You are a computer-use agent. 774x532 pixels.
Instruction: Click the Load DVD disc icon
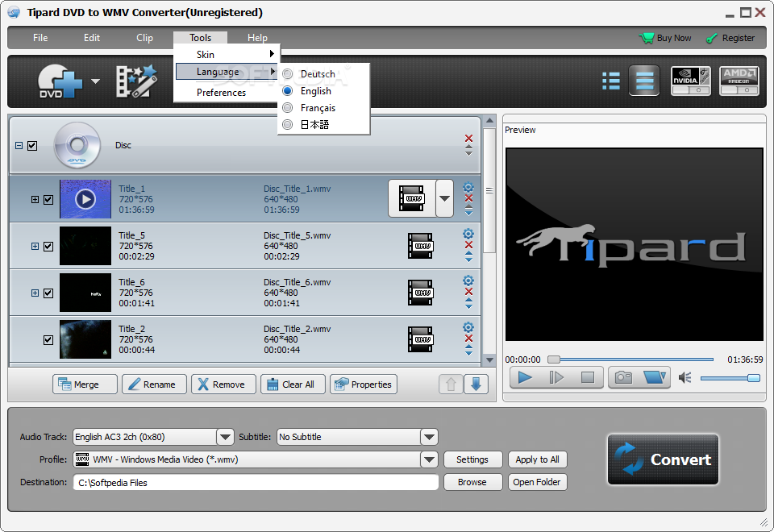click(60, 81)
